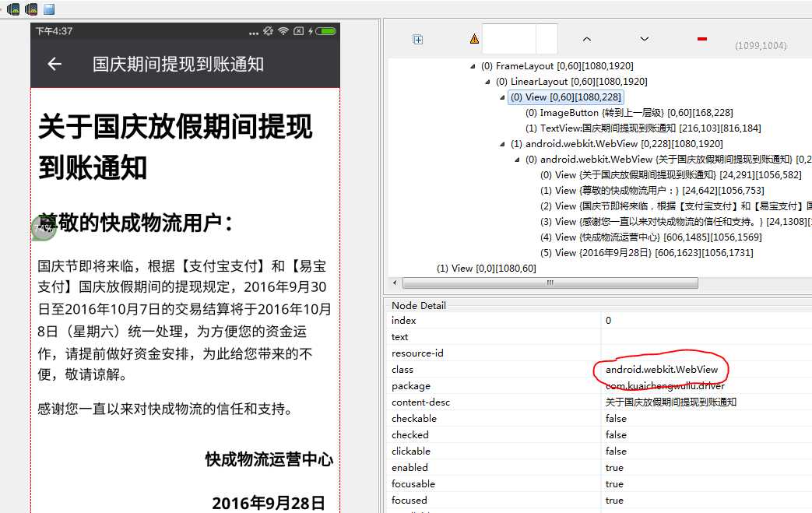
Task: Click 尊敬的快成物流用户 greeting text
Action: [135, 223]
